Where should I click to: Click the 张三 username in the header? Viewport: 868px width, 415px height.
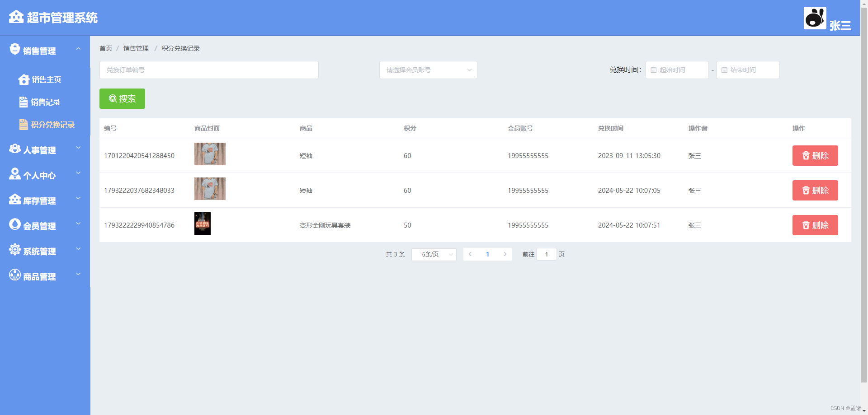tap(840, 26)
